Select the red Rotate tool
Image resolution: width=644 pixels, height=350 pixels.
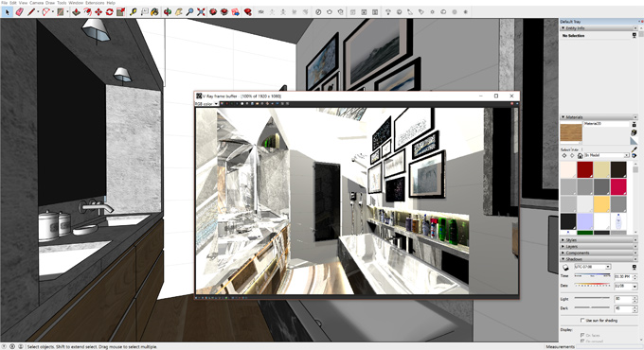click(110, 12)
